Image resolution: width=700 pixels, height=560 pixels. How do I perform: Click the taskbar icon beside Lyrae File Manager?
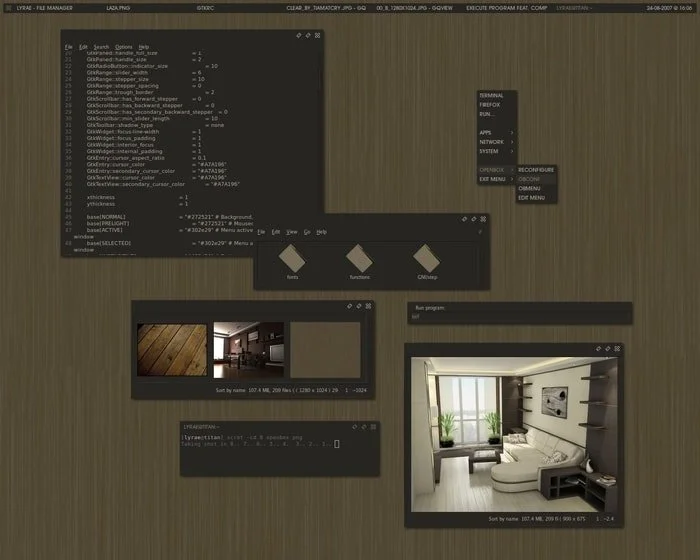pyautogui.click(x=8, y=8)
